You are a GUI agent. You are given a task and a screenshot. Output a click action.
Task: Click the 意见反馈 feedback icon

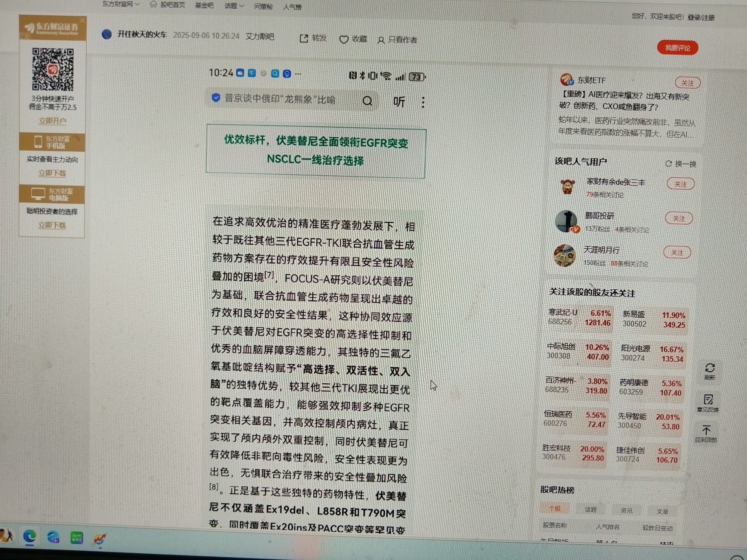coord(708,399)
